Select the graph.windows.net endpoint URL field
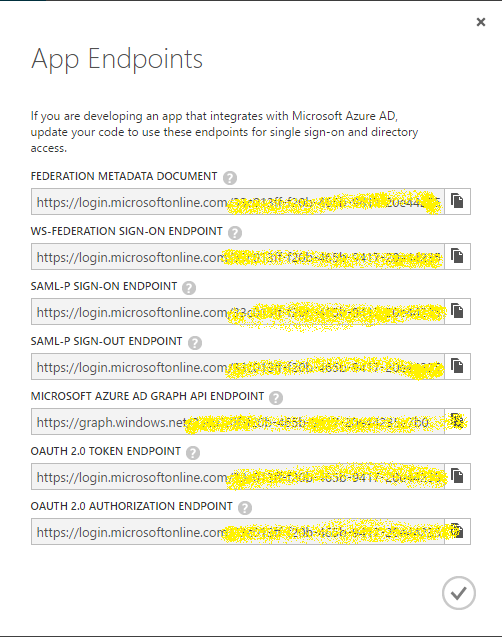502x637 pixels. point(238,421)
